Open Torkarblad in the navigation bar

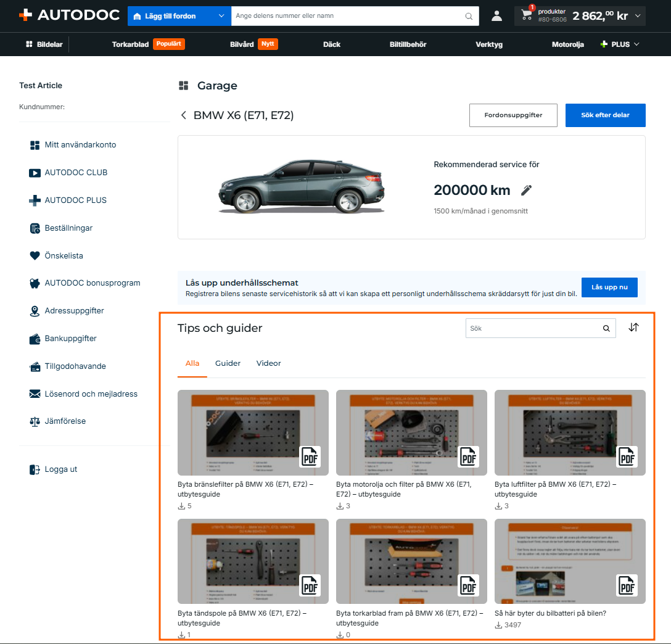coord(130,44)
